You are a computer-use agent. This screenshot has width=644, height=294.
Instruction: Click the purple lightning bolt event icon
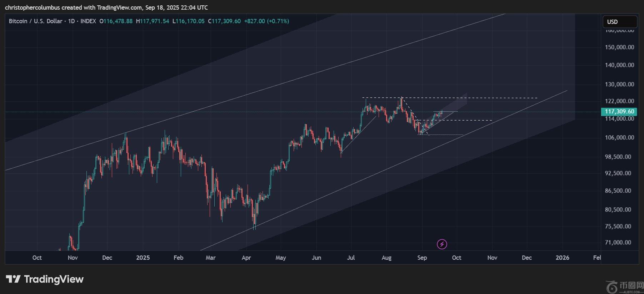442,244
